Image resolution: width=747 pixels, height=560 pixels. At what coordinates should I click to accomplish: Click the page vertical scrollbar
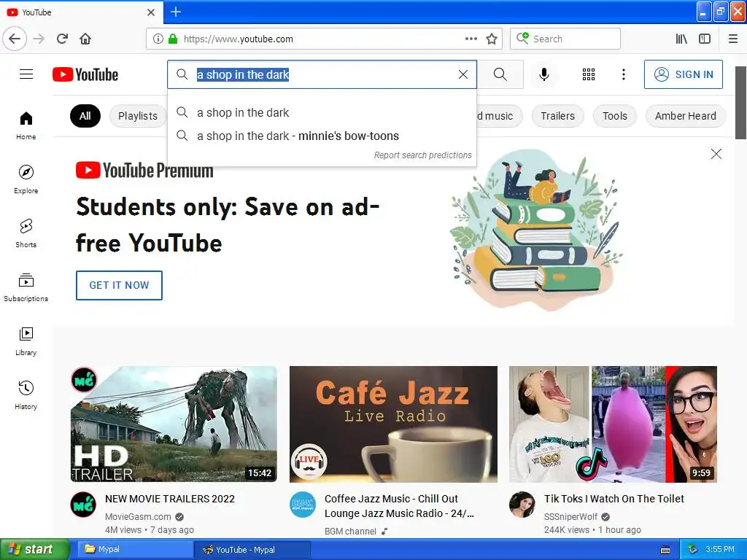[741, 103]
